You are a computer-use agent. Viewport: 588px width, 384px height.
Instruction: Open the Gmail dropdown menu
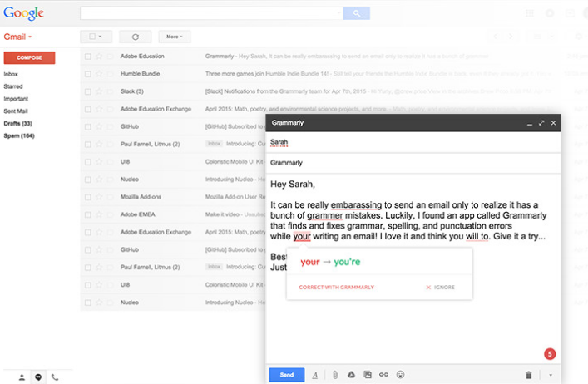pos(17,37)
